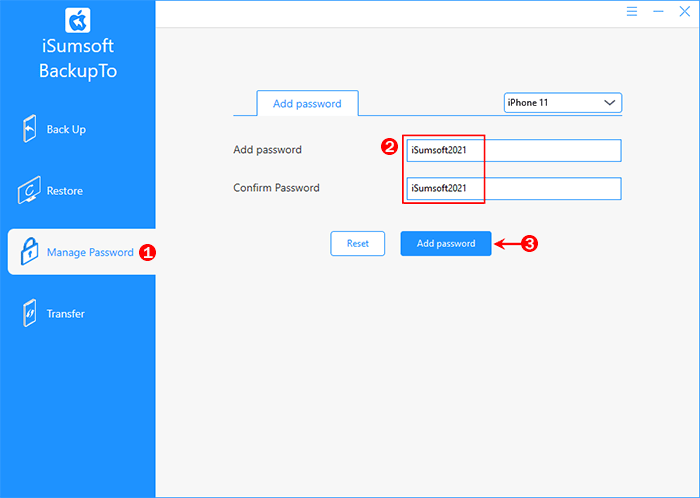Click the "Add password" field label
Image resolution: width=700 pixels, height=498 pixels.
267,149
